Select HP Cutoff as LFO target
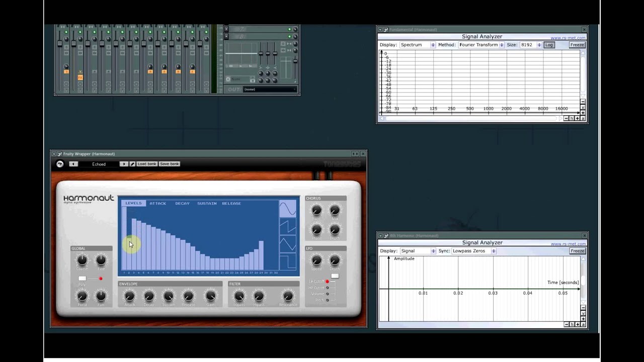644x362 pixels. 328,288
